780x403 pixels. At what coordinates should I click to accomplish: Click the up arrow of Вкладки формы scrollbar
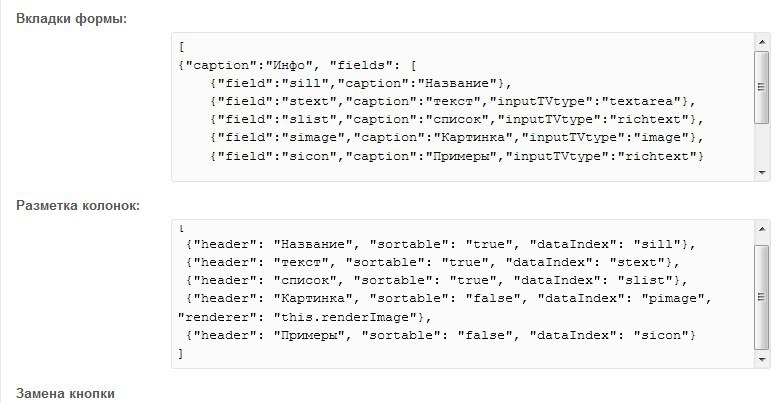coord(762,42)
